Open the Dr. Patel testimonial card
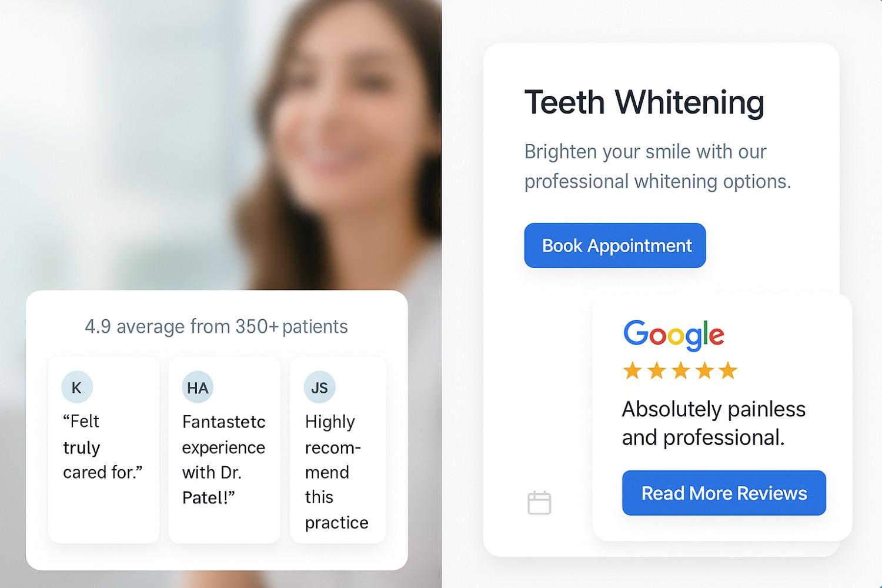This screenshot has width=882, height=588. 224,450
